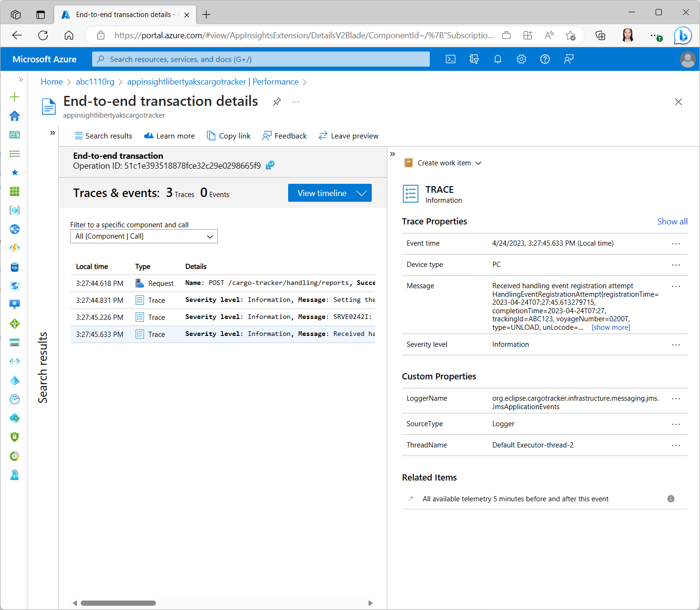Screen dimensions: 700x610
Task: Click the icon next to Operation ID
Action: click(270, 165)
